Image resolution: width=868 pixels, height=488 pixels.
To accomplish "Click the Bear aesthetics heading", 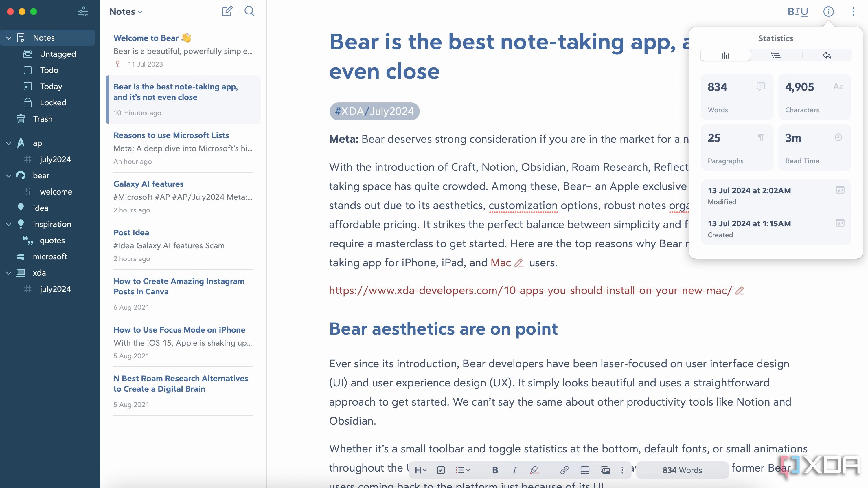I will click(x=444, y=329).
